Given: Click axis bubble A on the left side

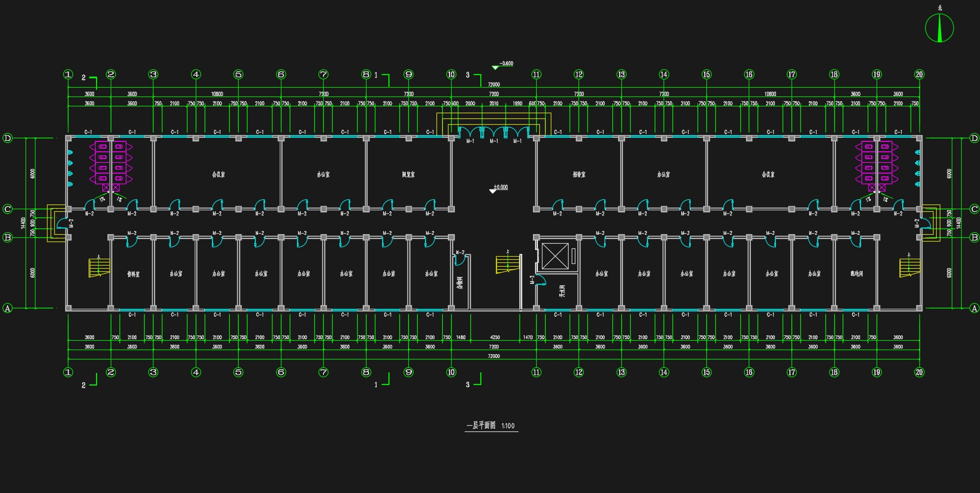Looking at the screenshot, I should (x=8, y=308).
